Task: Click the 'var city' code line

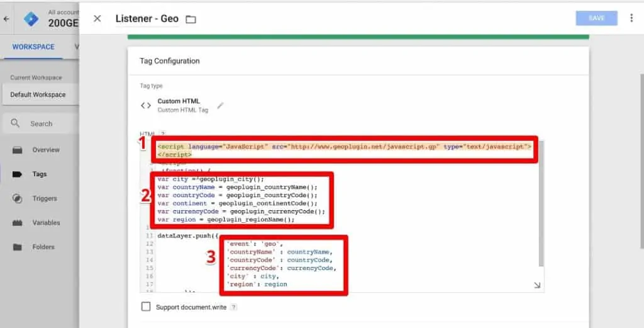Action: pos(211,179)
